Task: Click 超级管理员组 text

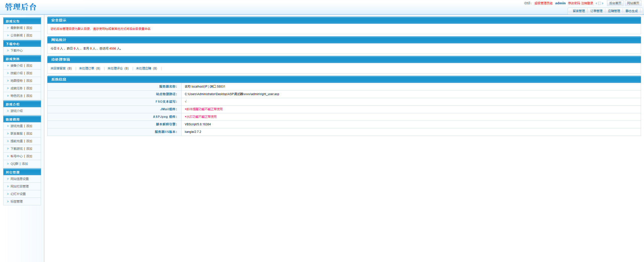Action: point(543,3)
